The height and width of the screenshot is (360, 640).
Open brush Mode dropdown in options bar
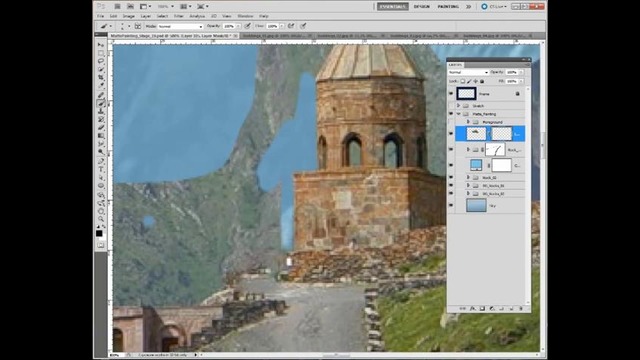pos(180,26)
